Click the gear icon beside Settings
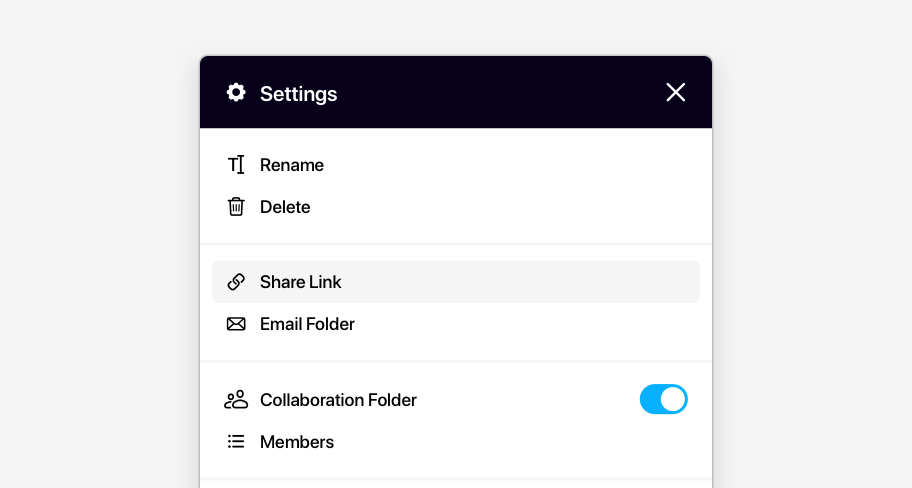This screenshot has height=488, width=912. click(x=236, y=93)
